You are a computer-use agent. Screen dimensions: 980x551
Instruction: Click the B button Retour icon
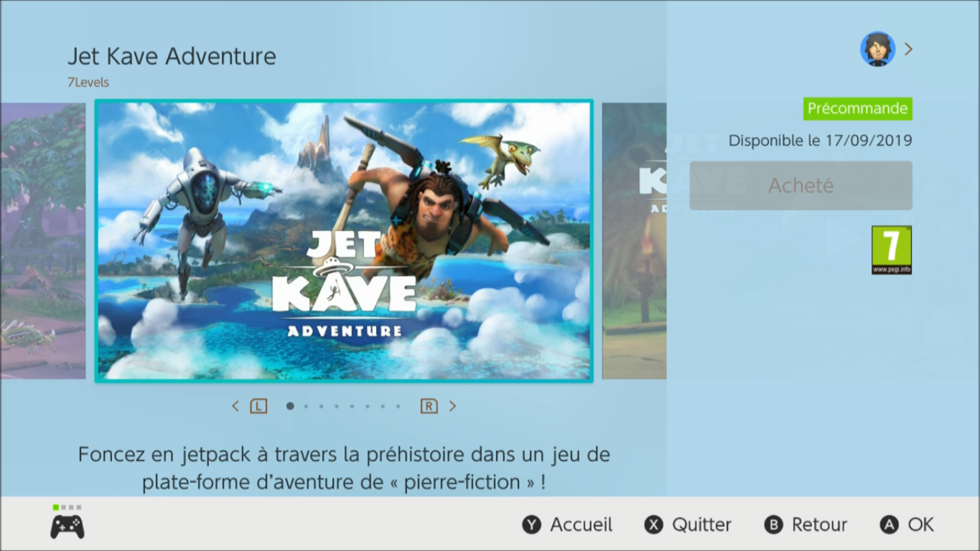(773, 525)
